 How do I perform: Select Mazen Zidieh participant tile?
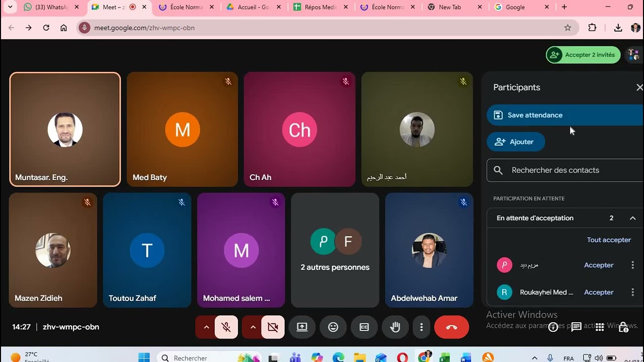(53, 250)
